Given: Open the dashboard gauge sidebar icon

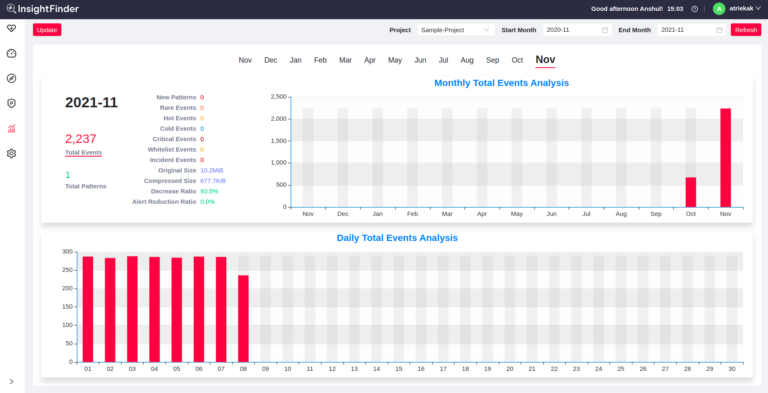Looking at the screenshot, I should coord(11,53).
